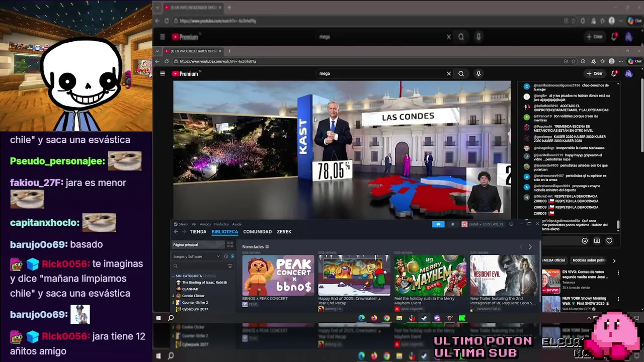Screen dimensions: 644x362
Task: Open Novedades settings gear
Action: point(267,247)
